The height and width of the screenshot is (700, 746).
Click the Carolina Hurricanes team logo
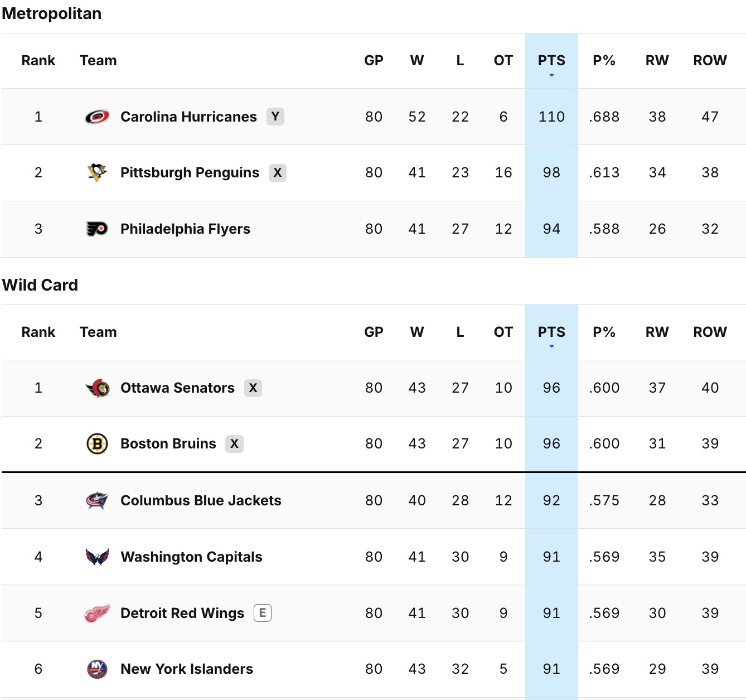97,117
